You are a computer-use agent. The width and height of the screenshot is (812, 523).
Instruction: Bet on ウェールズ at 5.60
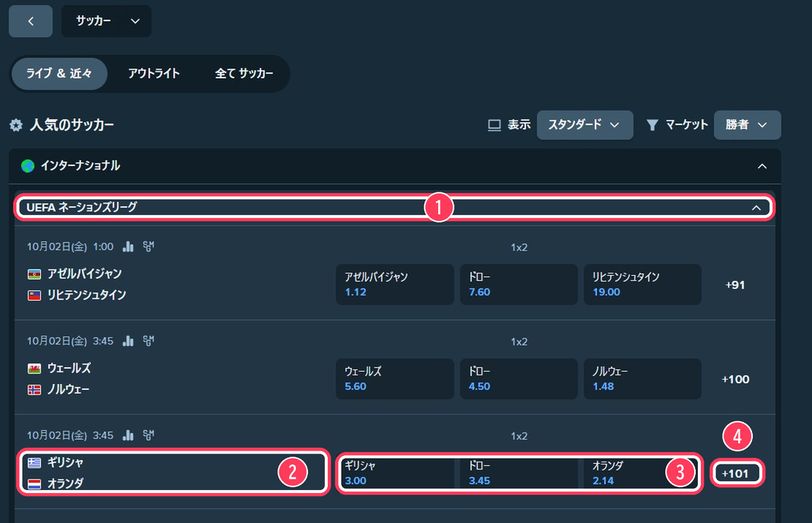(394, 378)
